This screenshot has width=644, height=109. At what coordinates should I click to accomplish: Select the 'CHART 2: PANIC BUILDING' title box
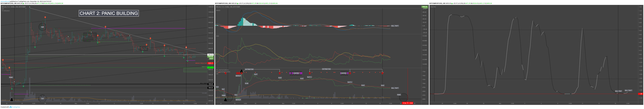[x=109, y=13]
